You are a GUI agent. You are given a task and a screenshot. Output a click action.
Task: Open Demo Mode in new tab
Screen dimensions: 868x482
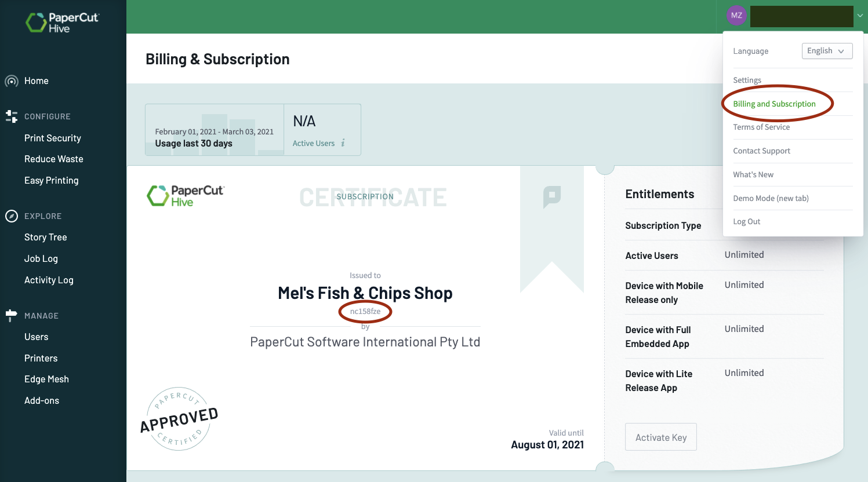(771, 198)
